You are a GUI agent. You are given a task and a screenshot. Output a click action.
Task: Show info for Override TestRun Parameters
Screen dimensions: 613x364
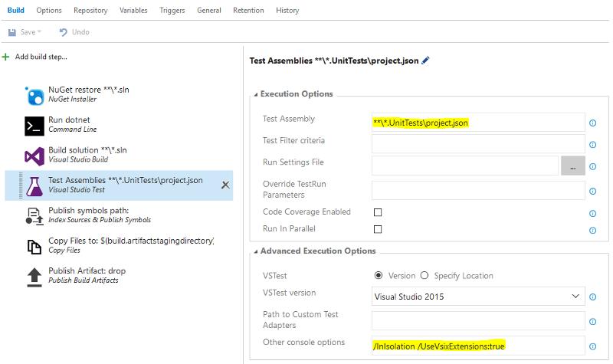[x=592, y=191]
